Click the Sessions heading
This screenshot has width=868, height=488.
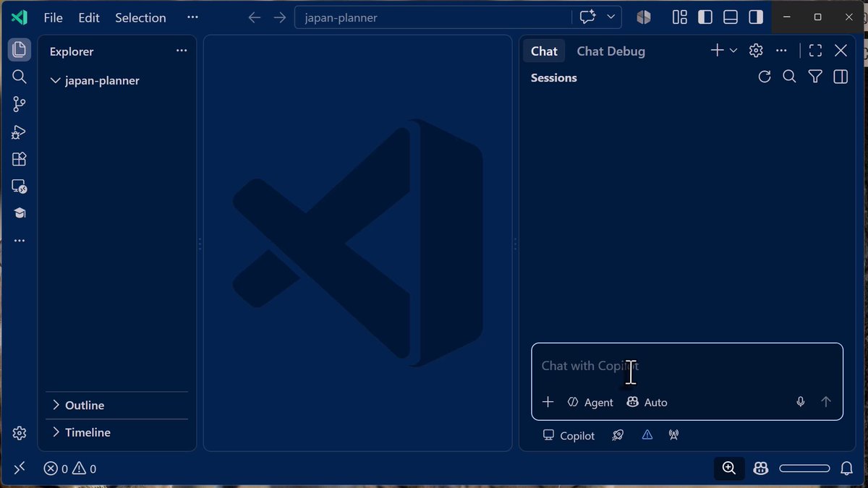click(554, 77)
